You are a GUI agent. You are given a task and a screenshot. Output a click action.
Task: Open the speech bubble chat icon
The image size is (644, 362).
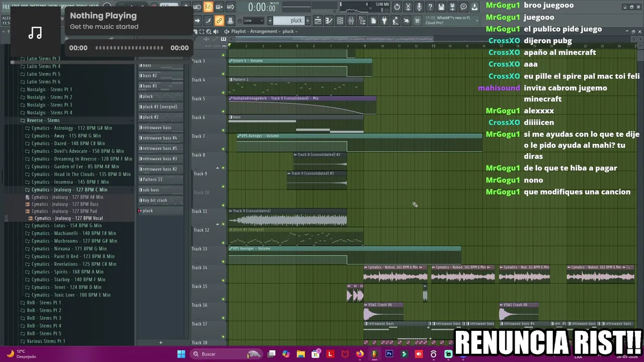coord(463,7)
